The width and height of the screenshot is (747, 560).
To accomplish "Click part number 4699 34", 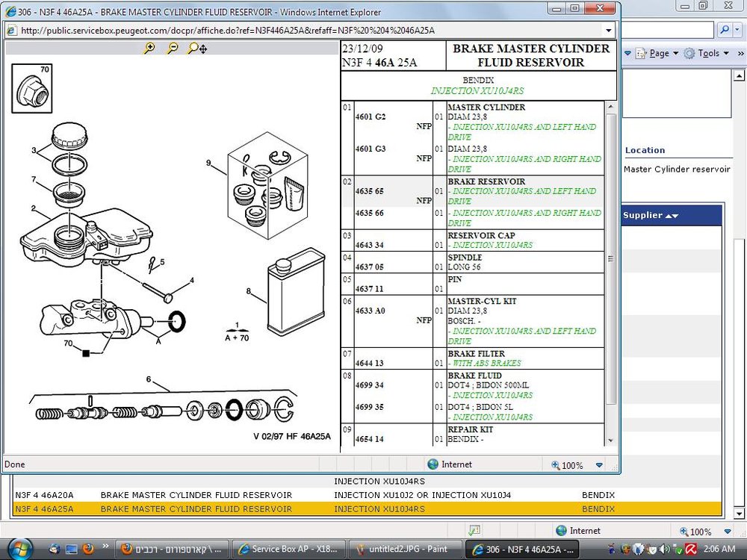I will (369, 385).
